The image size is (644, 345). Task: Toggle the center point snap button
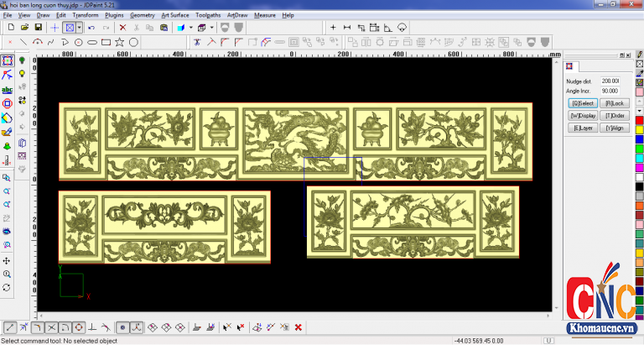click(x=122, y=327)
